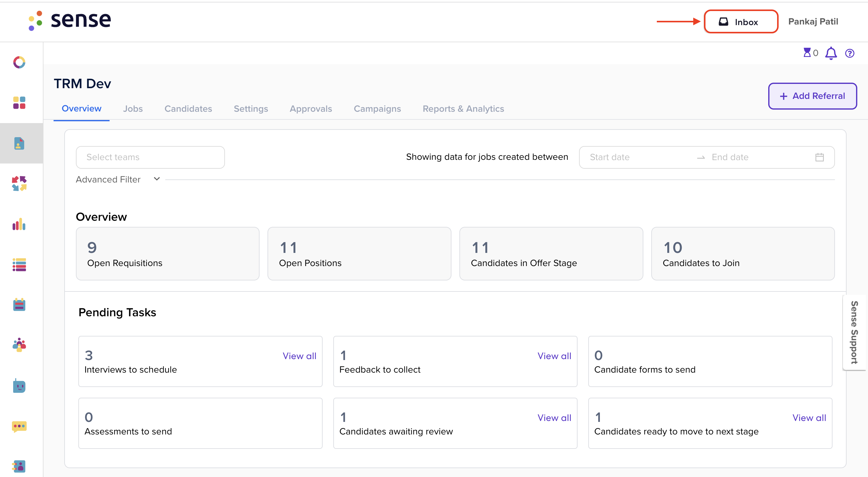View all Candidates ready for next stage
This screenshot has height=477, width=868.
pos(809,418)
